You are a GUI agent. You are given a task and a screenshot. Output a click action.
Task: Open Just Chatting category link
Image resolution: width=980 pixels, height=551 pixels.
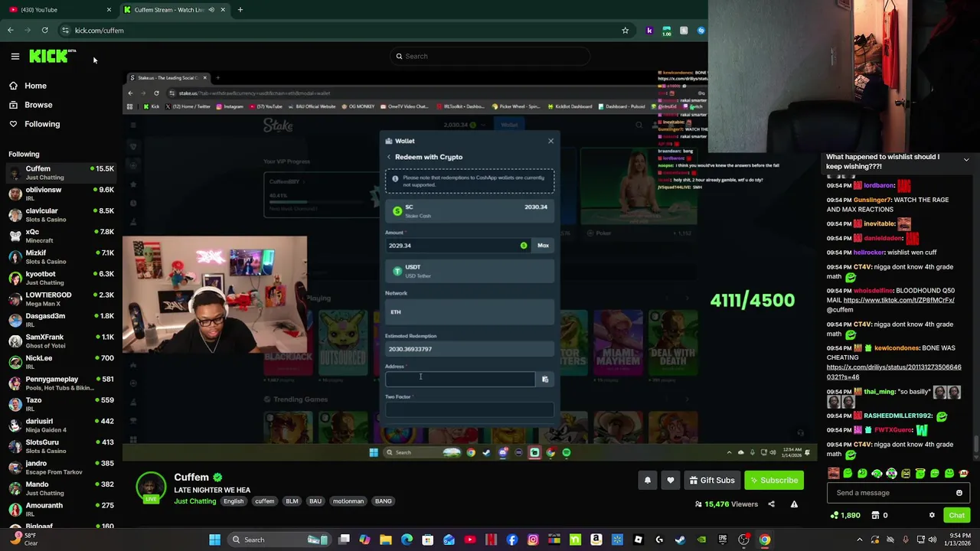[195, 501]
